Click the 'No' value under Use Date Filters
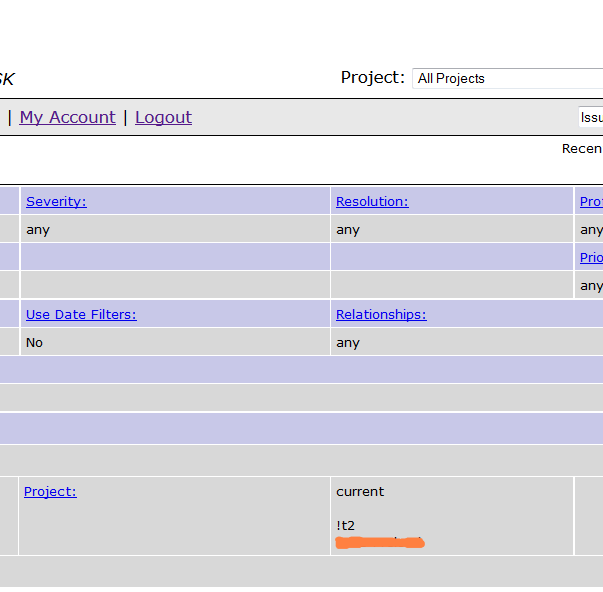The image size is (603, 592). (34, 342)
